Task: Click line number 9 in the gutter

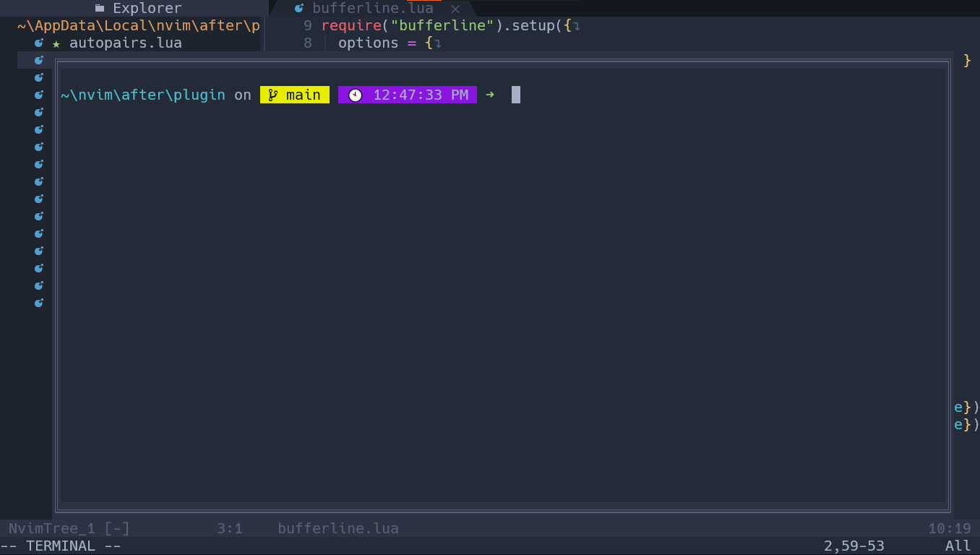Action: click(308, 26)
